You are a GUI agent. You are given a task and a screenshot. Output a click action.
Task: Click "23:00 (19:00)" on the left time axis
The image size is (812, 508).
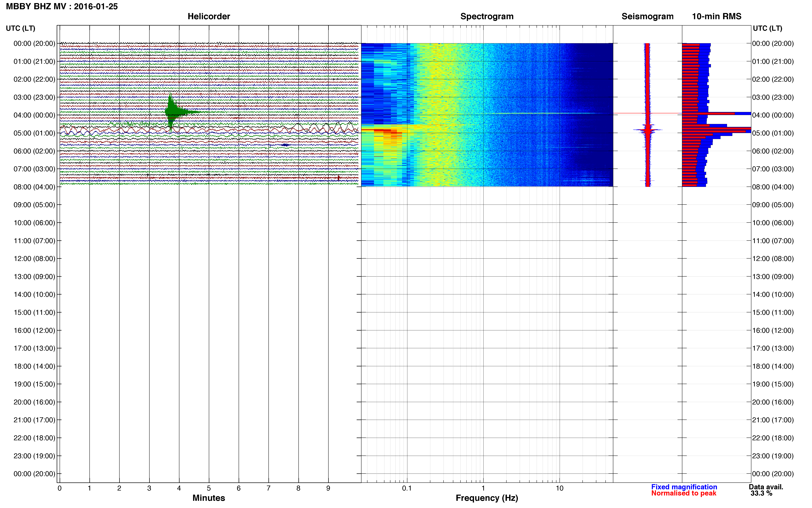point(34,456)
